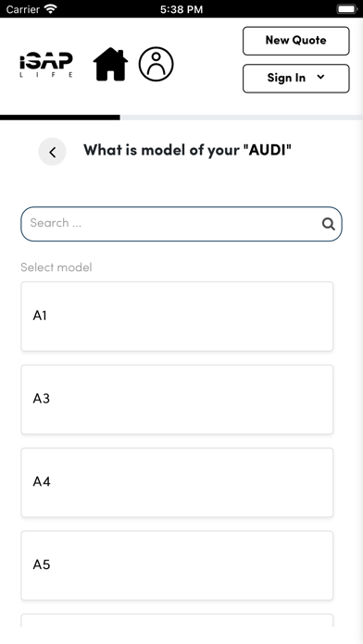Tap the search magnifier icon
This screenshot has height=644, width=363.
[x=328, y=224]
